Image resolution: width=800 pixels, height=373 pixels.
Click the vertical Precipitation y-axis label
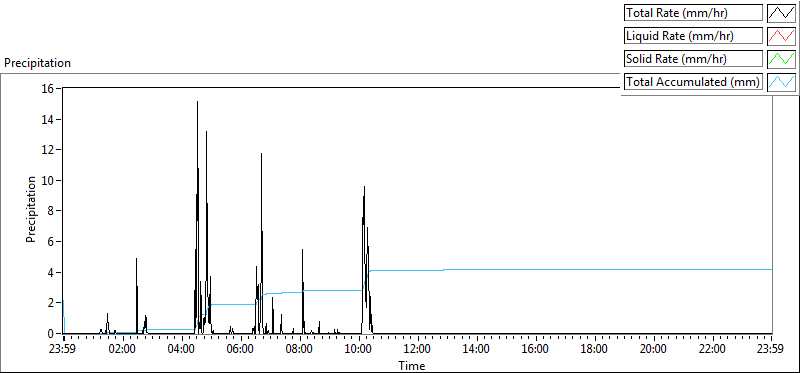pos(31,209)
